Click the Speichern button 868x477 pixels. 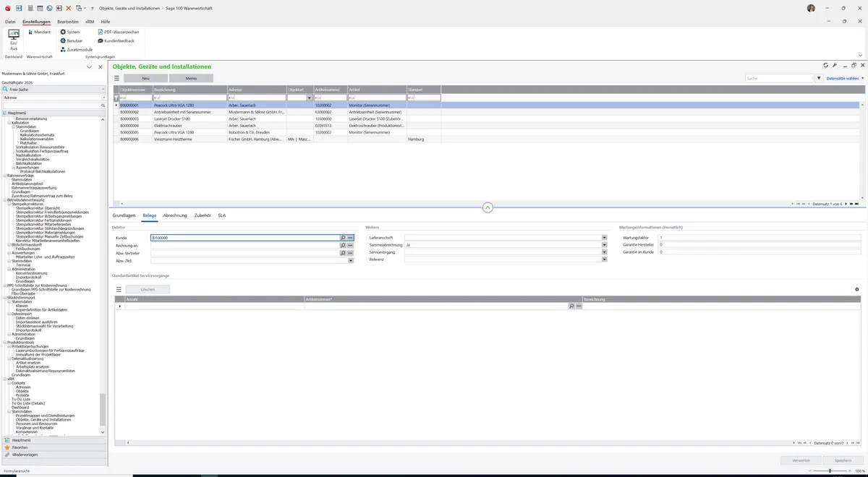843,460
